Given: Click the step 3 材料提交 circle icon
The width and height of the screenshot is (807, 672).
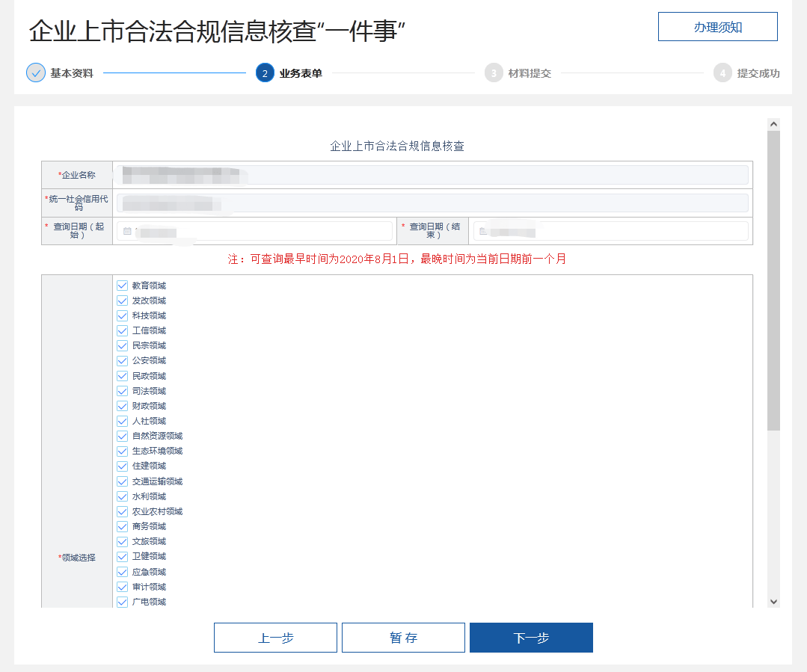Looking at the screenshot, I should pos(494,73).
